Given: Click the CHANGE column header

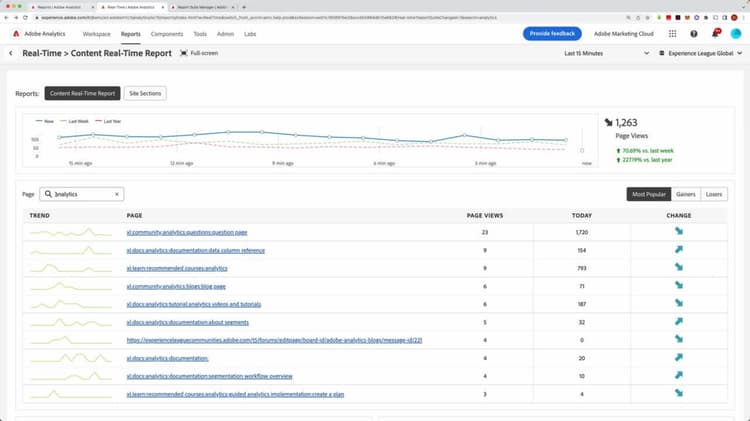Looking at the screenshot, I should [x=679, y=216].
